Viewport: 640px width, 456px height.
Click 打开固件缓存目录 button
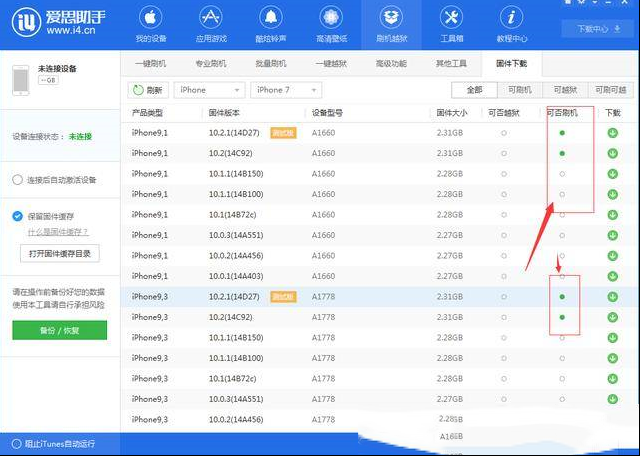pyautogui.click(x=60, y=254)
